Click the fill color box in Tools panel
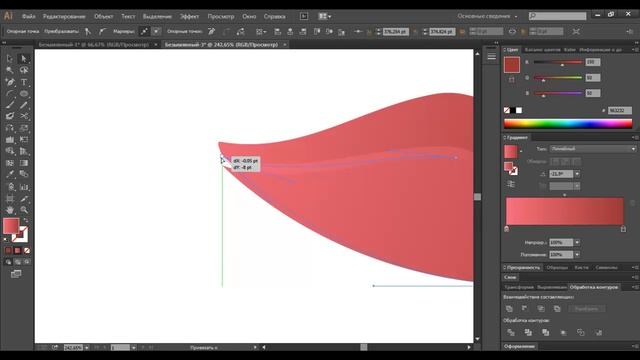Screen dimensions: 640x360 (11, 226)
